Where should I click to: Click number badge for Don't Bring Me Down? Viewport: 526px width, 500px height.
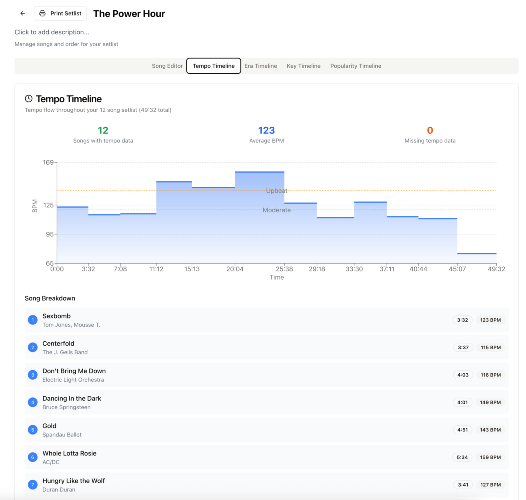pyautogui.click(x=33, y=375)
